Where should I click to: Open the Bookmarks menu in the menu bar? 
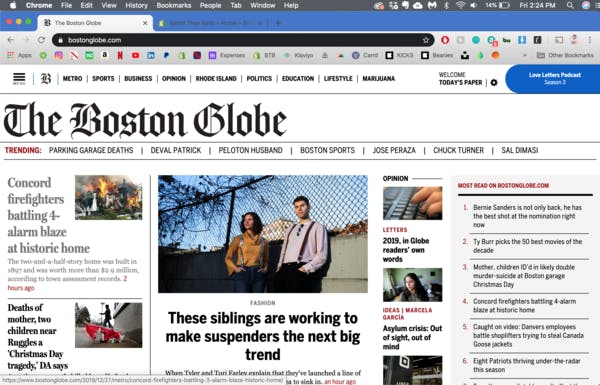click(174, 5)
